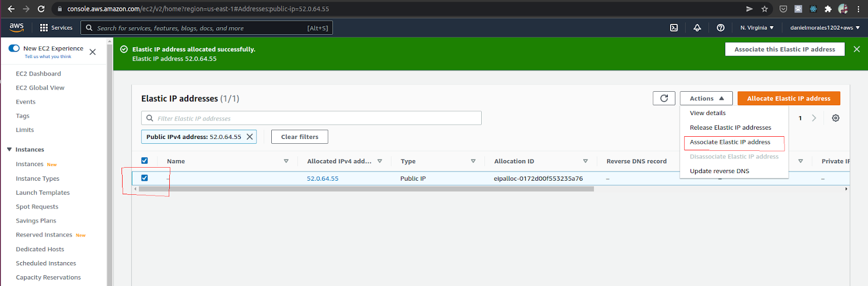868x286 pixels.
Task: Open table preferences gear icon
Action: [x=835, y=118]
